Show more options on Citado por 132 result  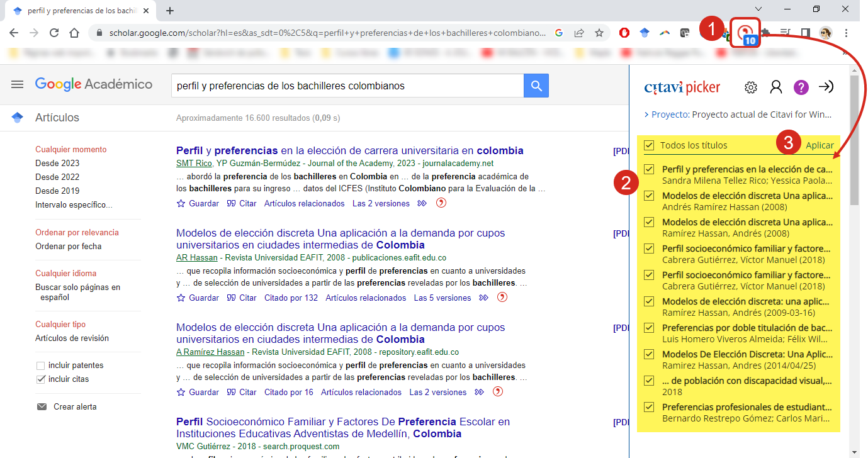(x=483, y=298)
